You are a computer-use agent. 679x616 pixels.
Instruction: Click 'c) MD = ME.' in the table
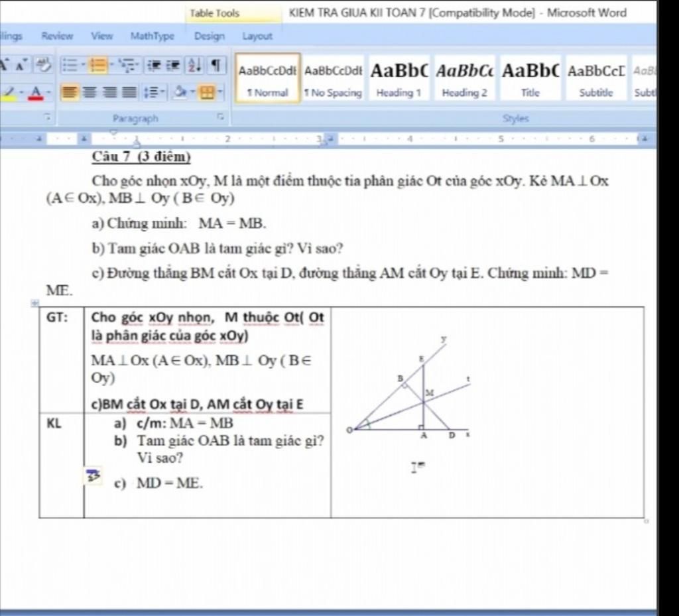(158, 483)
